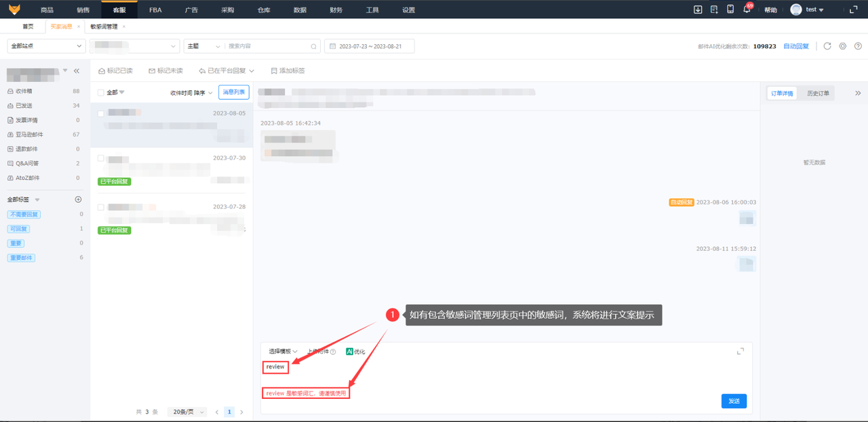The width and height of the screenshot is (868, 422).
Task: Click the 自动回复 link
Action: click(796, 46)
